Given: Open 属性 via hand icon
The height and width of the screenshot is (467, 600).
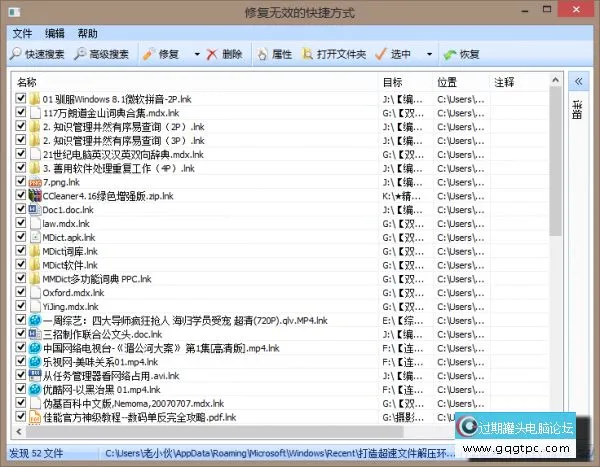Looking at the screenshot, I should tap(262, 54).
